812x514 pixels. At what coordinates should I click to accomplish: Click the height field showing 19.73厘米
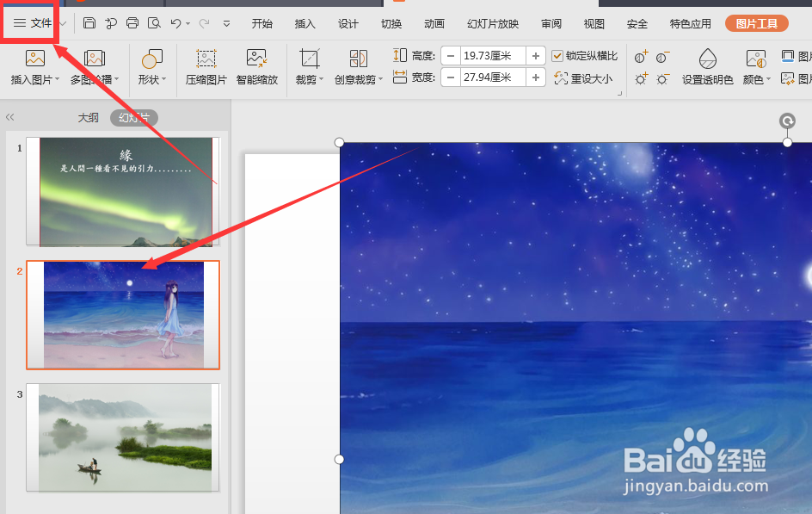tap(493, 55)
